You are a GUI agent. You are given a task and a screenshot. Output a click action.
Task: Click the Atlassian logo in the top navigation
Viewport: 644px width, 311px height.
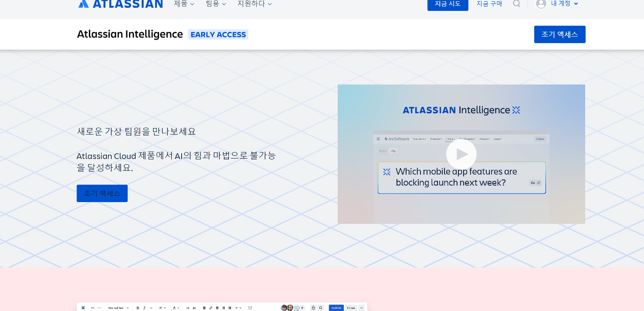click(x=121, y=3)
